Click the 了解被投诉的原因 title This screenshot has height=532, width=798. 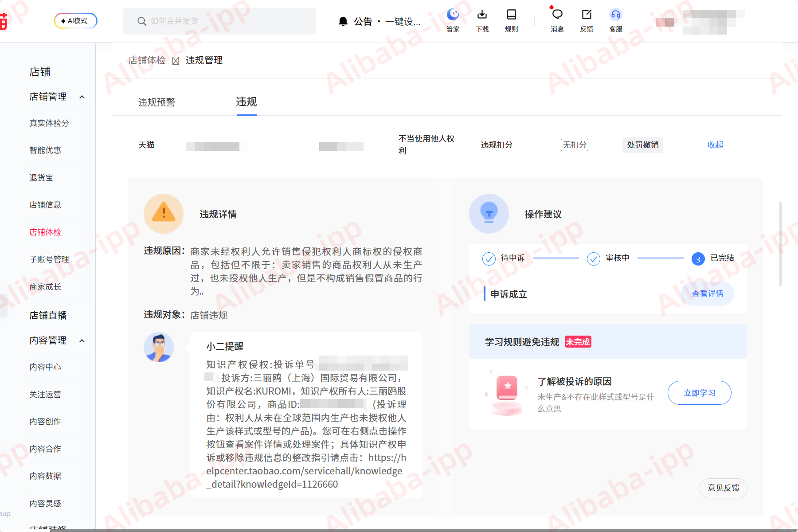click(575, 382)
